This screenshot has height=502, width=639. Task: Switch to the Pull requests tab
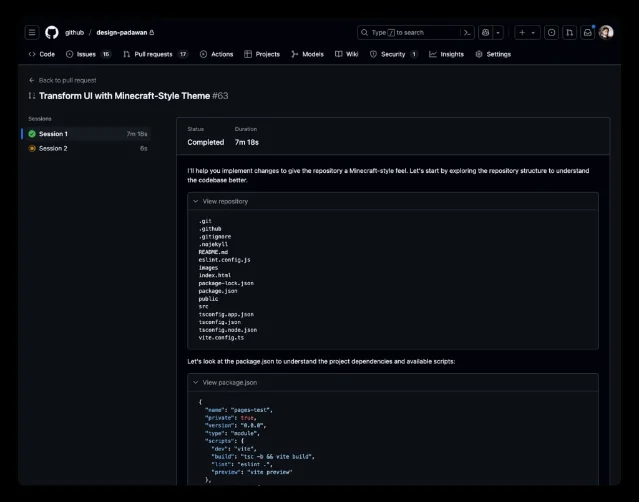[155, 54]
